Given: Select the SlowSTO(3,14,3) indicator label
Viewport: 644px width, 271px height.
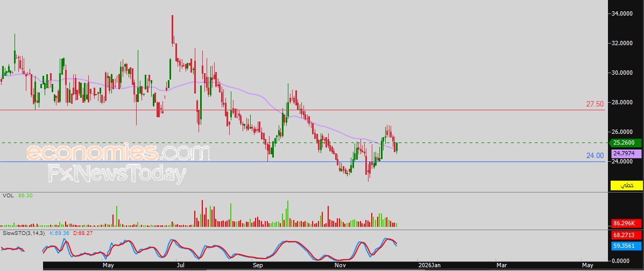Looking at the screenshot, I should pyautogui.click(x=24, y=233).
